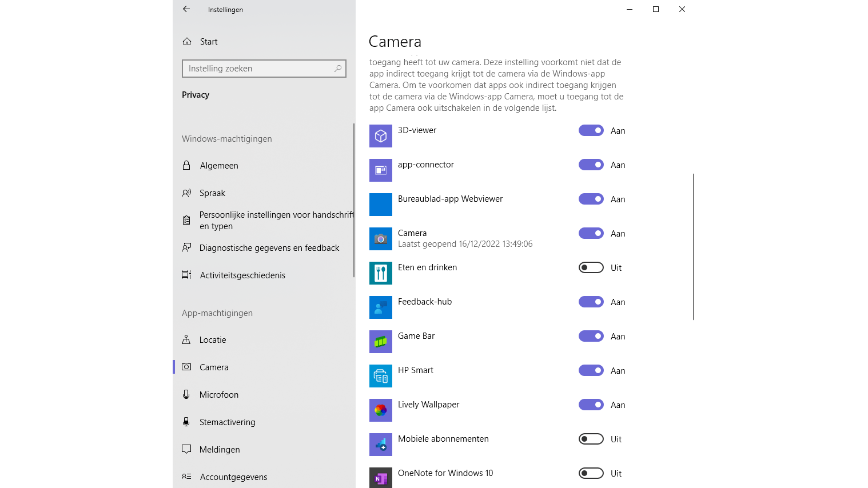
Task: Open Diagnostische gegevens en feedback page
Action: pos(269,248)
